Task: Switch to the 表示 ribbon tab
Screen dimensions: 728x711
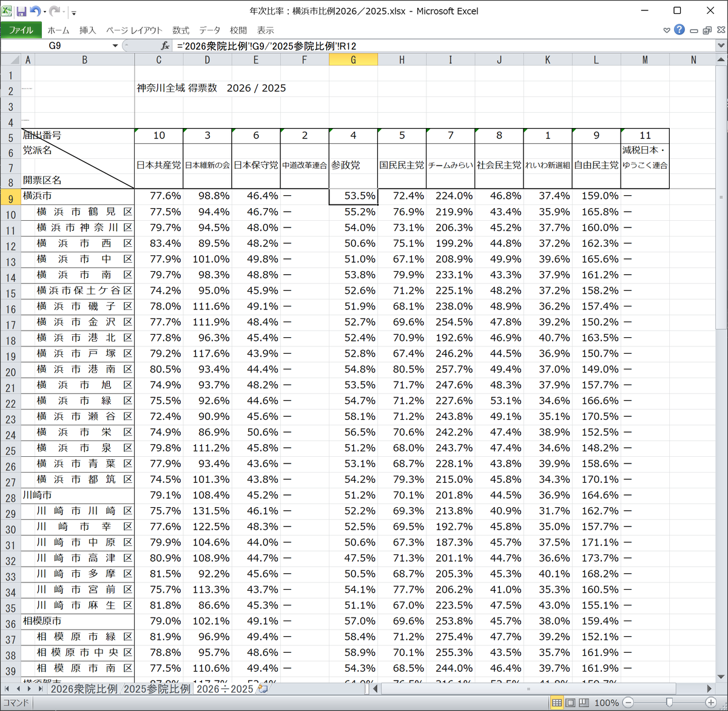Action: pos(265,30)
